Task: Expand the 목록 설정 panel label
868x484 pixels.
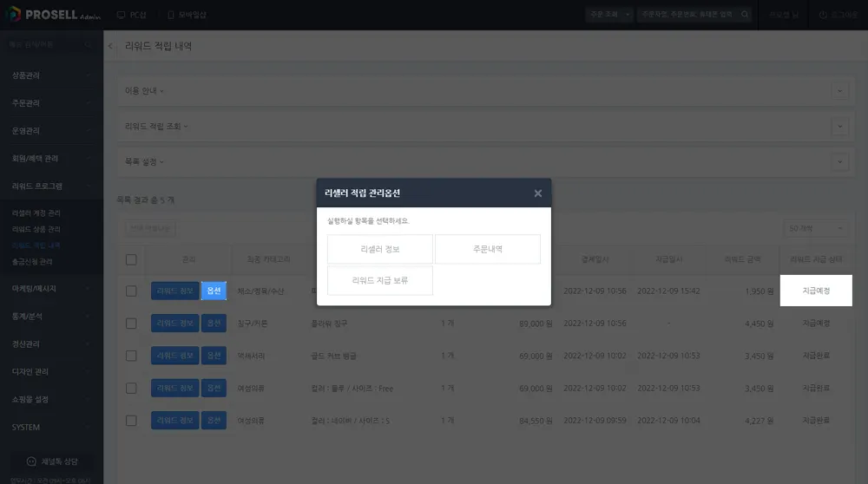Action: coord(144,161)
